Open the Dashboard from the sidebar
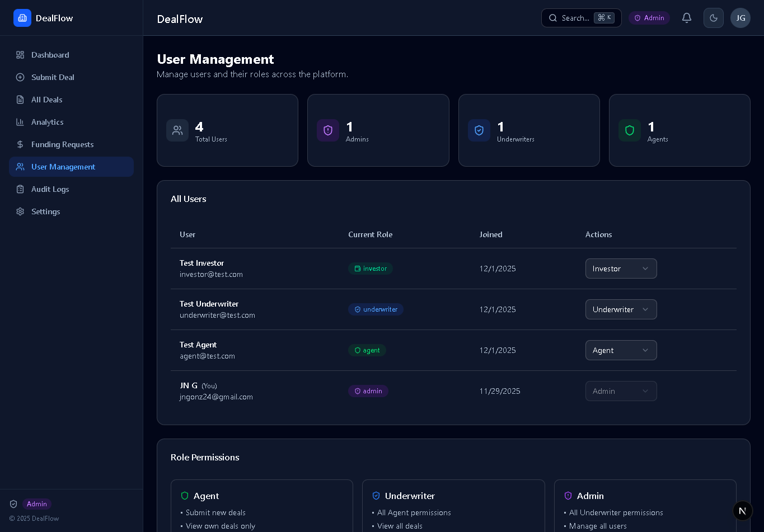The image size is (764, 532). [x=50, y=55]
